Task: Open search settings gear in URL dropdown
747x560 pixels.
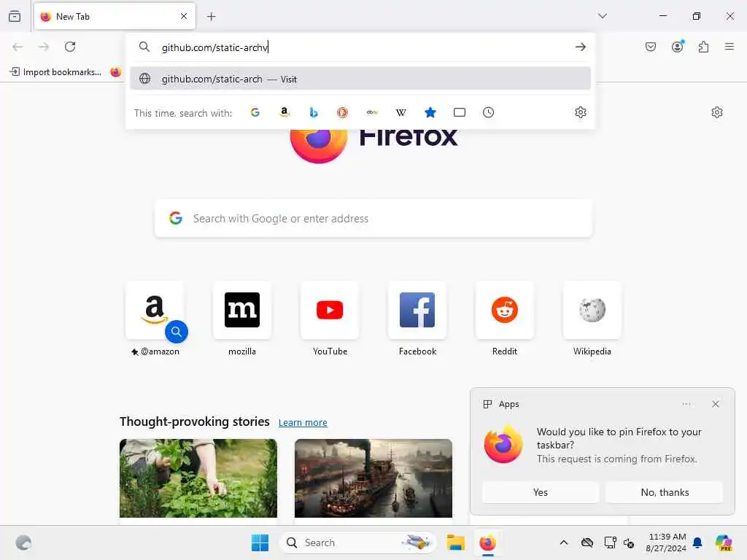Action: pos(580,112)
